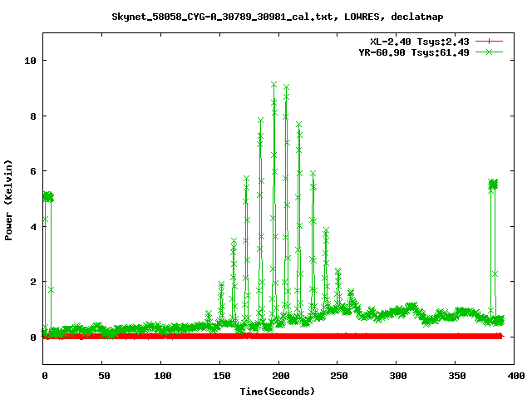Click the red legend line sample

point(489,42)
